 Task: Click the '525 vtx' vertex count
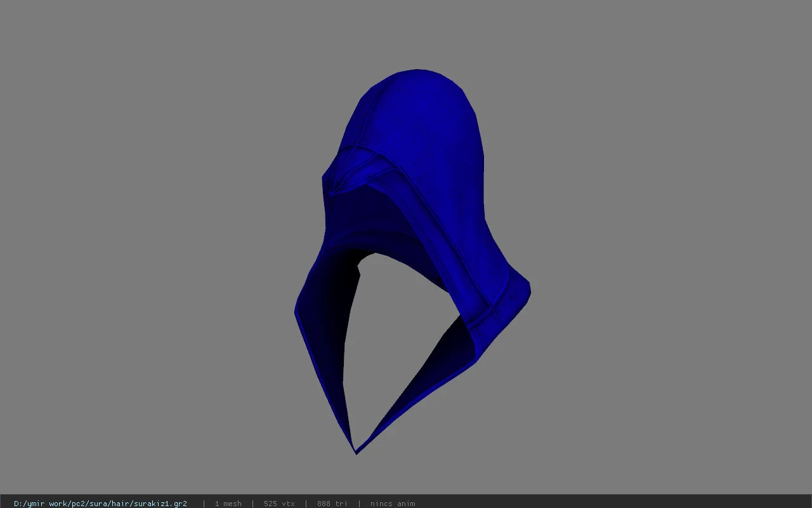[x=279, y=504]
